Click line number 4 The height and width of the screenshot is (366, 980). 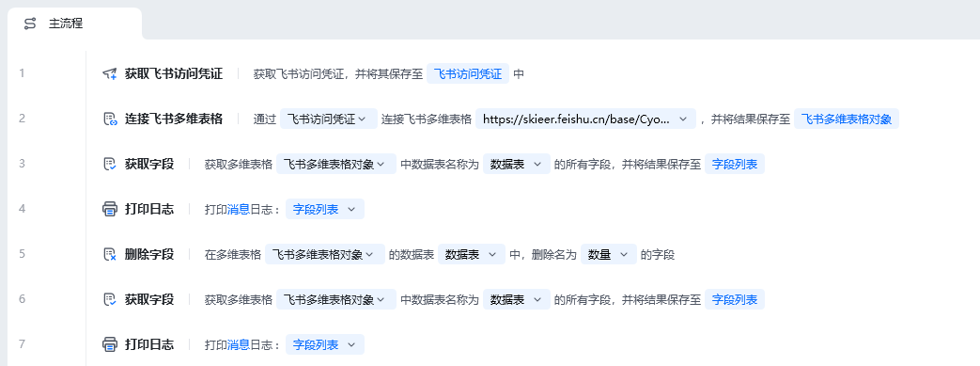pos(22,208)
